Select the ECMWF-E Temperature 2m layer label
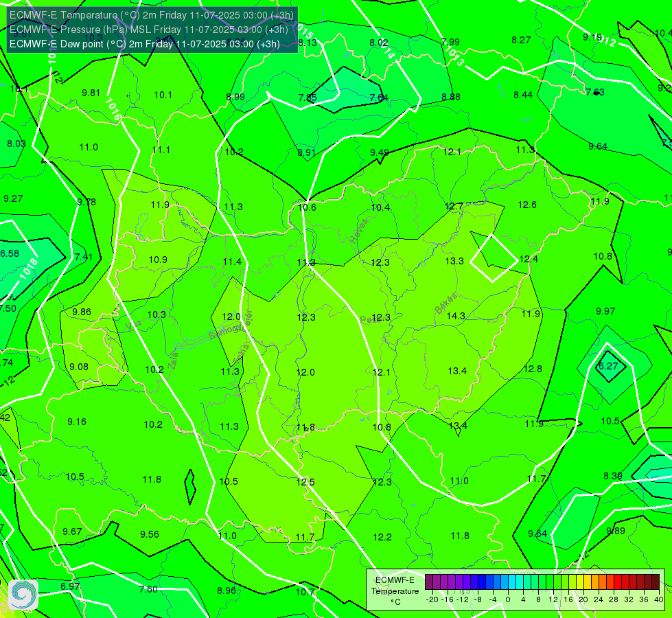 151,15
